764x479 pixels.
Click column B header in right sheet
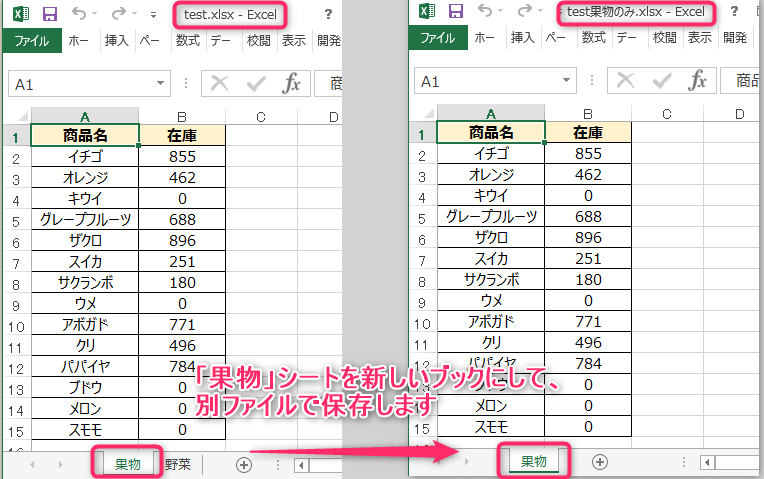click(588, 114)
